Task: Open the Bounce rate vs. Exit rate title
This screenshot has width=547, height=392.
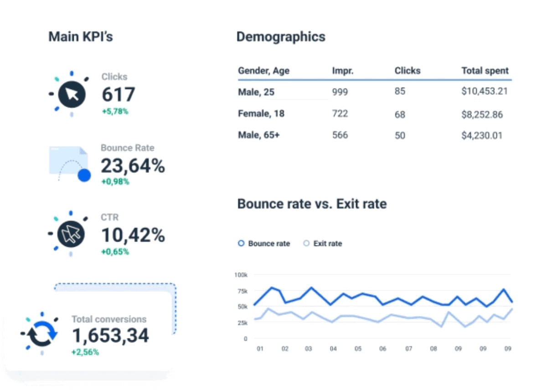Action: pos(311,204)
